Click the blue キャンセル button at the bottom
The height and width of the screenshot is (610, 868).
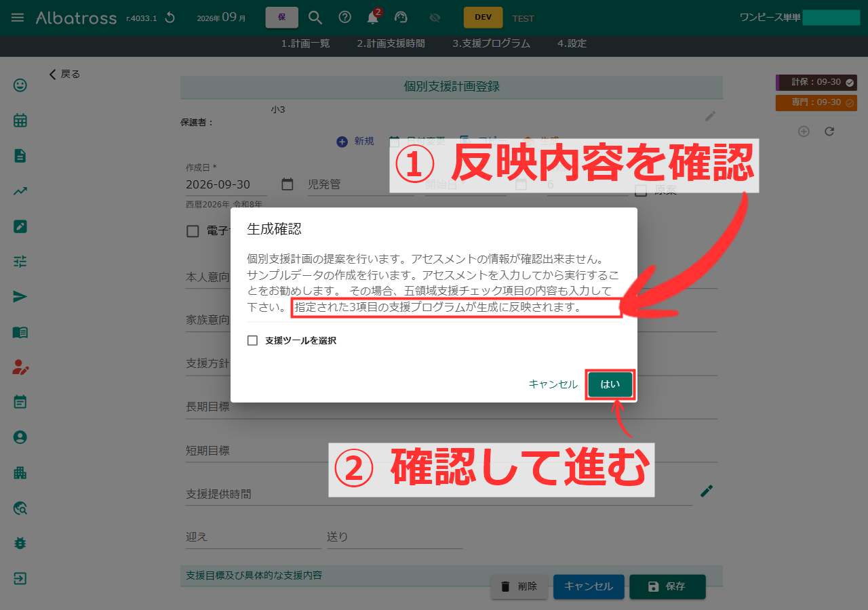(589, 587)
